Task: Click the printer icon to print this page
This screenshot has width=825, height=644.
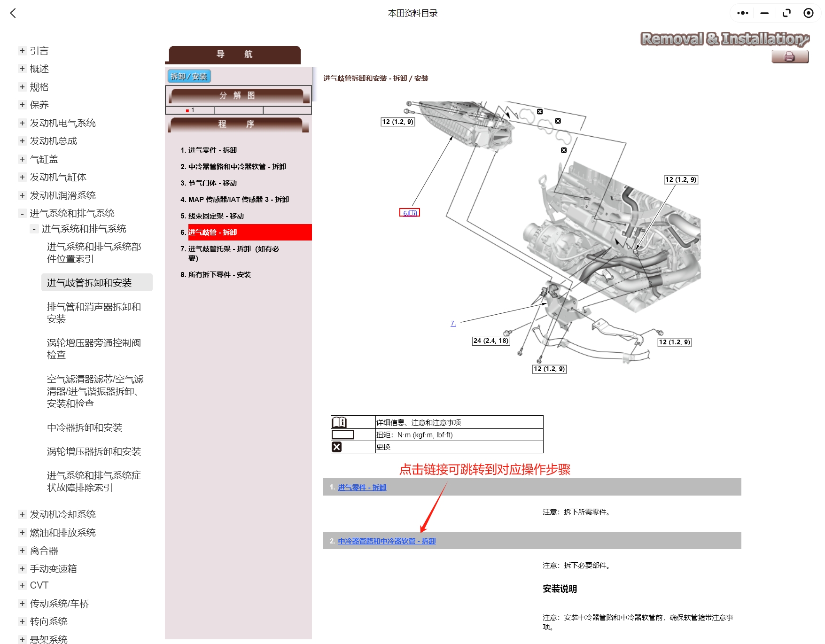Action: [x=790, y=56]
